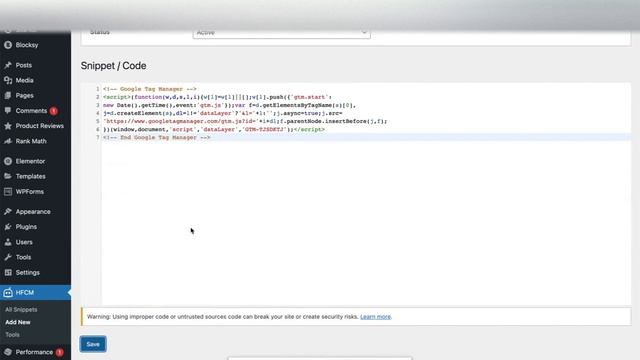Open the Status dropdown showing Active
This screenshot has width=640, height=360.
(x=282, y=33)
